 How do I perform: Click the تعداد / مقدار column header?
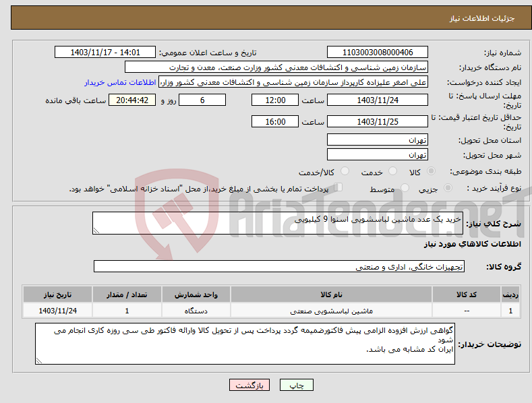tap(127, 294)
